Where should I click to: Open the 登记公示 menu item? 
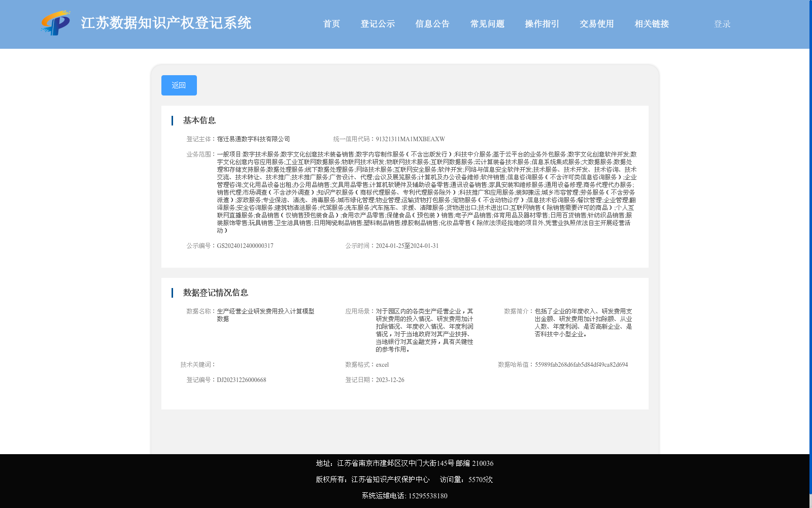click(378, 24)
